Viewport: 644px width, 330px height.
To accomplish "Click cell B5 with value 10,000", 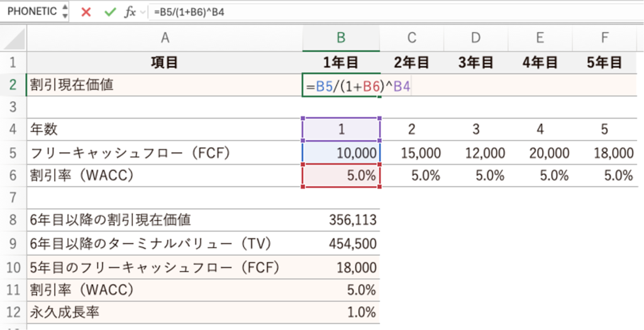I will tap(341, 153).
